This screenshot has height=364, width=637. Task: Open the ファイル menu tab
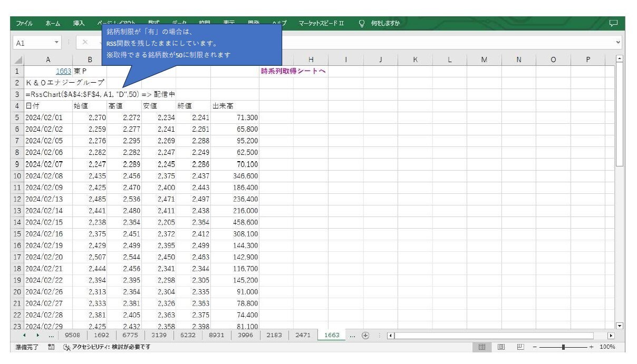[x=24, y=23]
